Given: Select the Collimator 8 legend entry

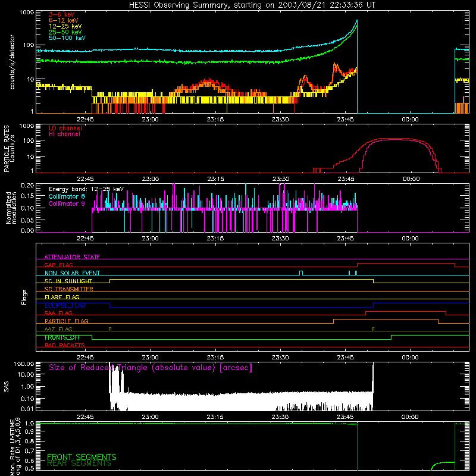Looking at the screenshot, I should (x=67, y=196).
